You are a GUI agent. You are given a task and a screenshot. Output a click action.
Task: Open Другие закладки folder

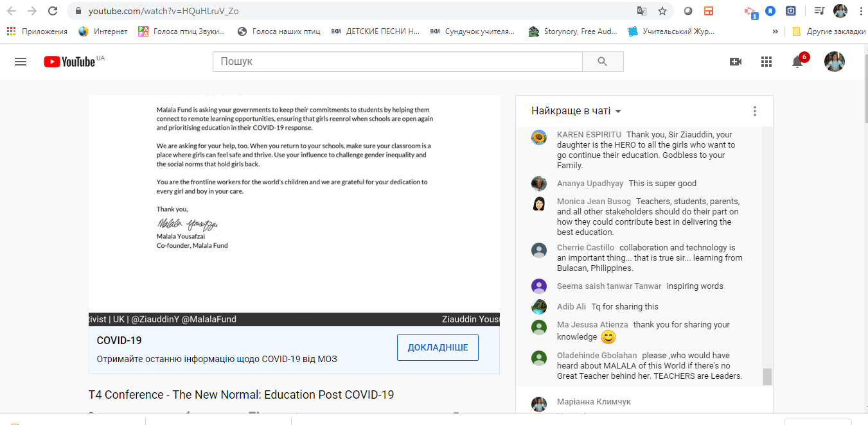click(x=829, y=31)
